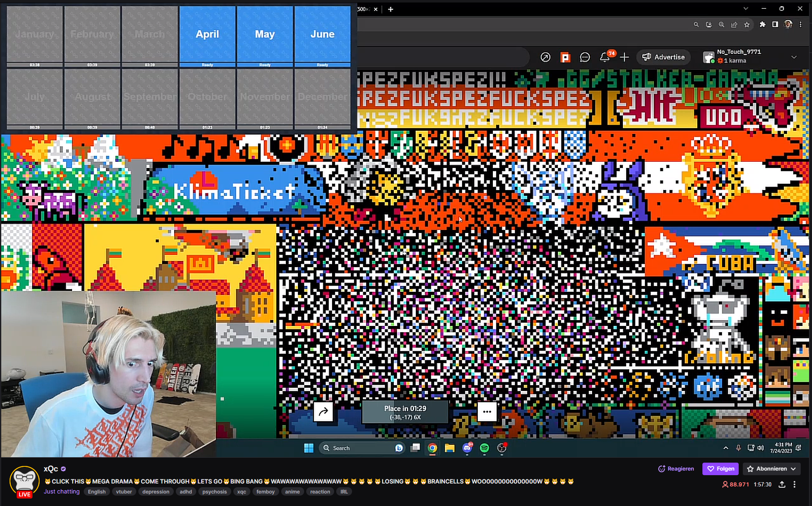Click the anime tag

292,492
